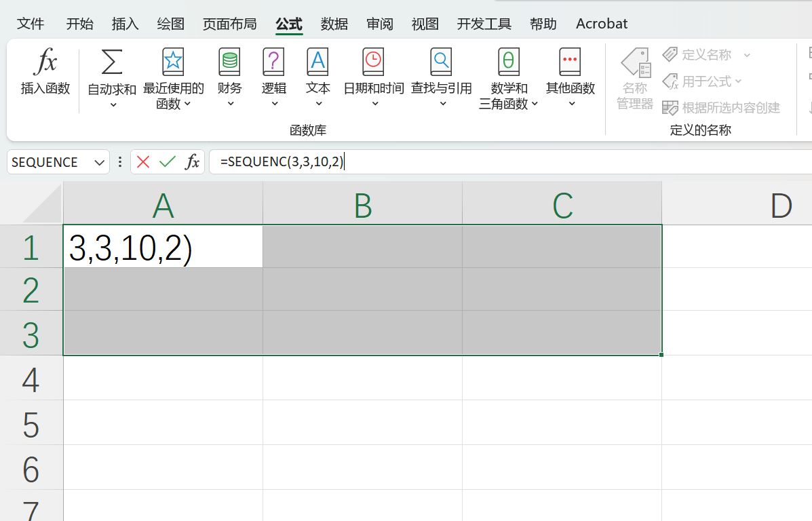This screenshot has height=521, width=812.
Task: Click inside the formula bar text =SEQUENC(3,3,10,2)
Action: [282, 161]
